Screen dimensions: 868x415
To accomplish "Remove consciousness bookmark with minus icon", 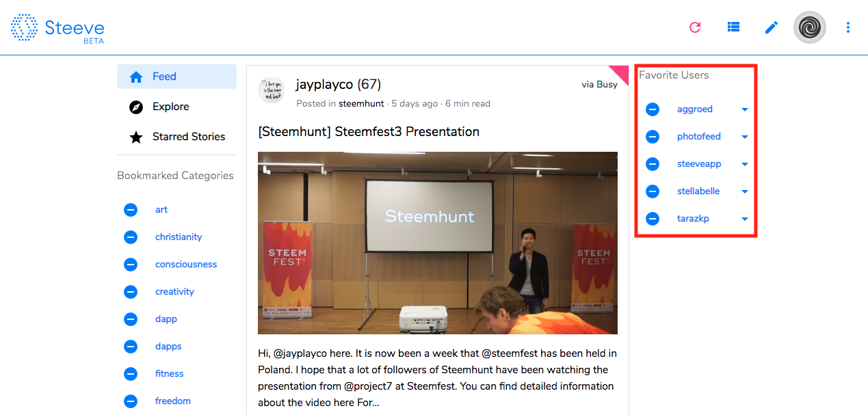I will (131, 265).
